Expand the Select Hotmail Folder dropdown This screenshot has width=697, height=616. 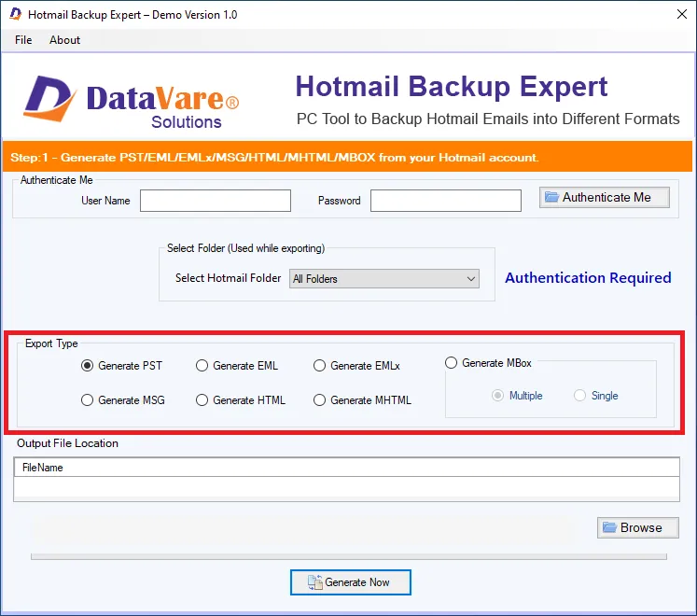point(384,279)
